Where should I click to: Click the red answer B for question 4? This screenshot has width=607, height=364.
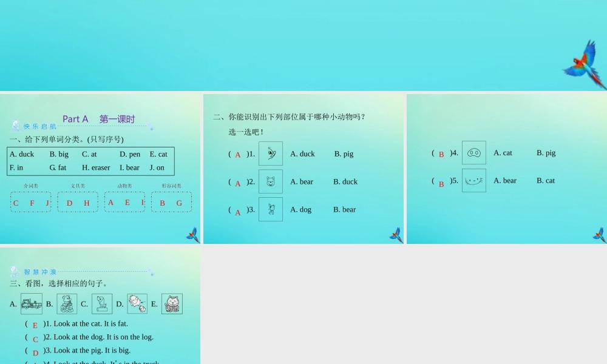tap(441, 154)
